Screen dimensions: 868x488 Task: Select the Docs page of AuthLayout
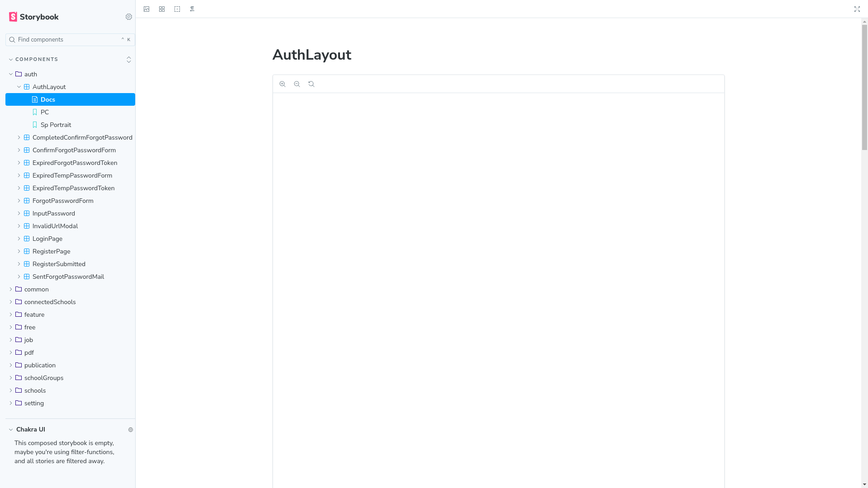click(x=70, y=99)
